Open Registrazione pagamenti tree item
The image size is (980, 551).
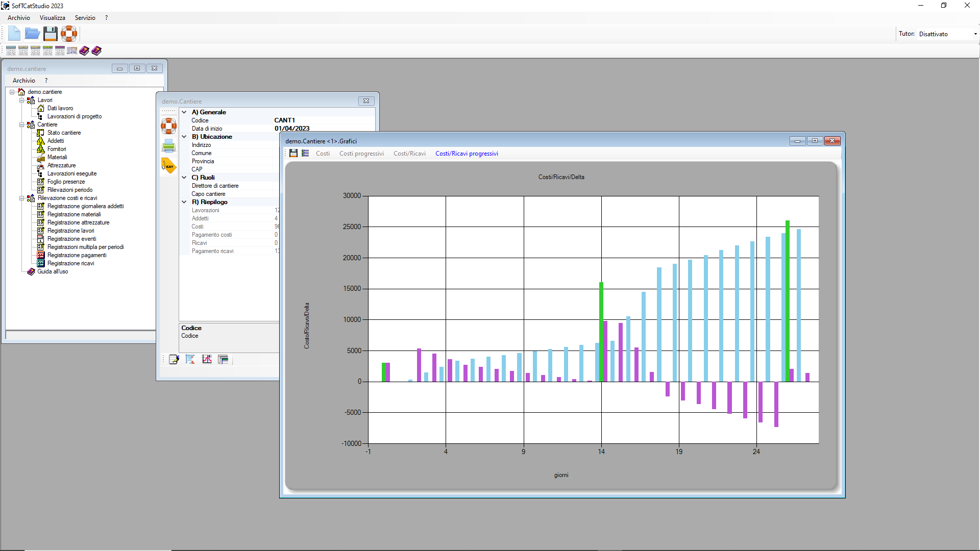tap(77, 255)
